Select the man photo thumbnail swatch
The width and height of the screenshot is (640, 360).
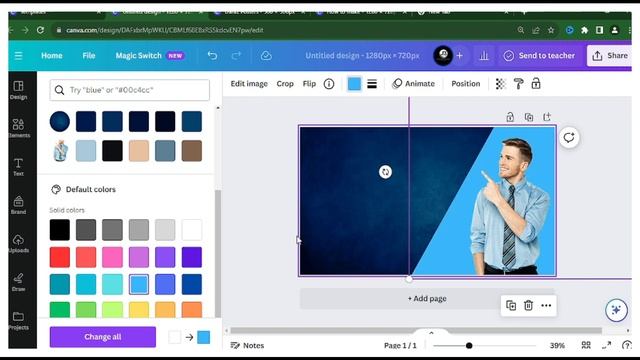tap(60, 151)
